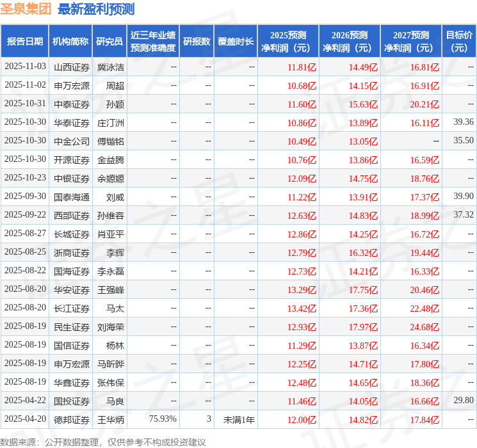
Task: Click the 报告日期 column header
Action: click(24, 42)
